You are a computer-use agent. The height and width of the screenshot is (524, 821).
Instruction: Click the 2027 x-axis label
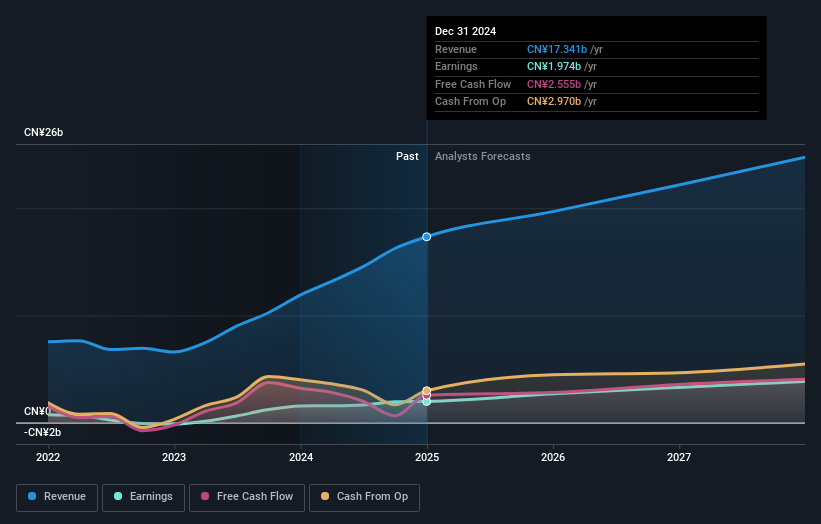pos(679,457)
